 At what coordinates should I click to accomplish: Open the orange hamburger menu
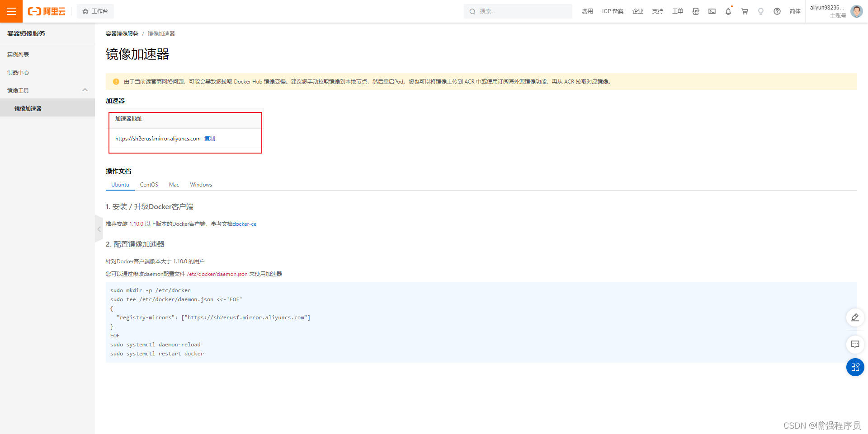11,11
